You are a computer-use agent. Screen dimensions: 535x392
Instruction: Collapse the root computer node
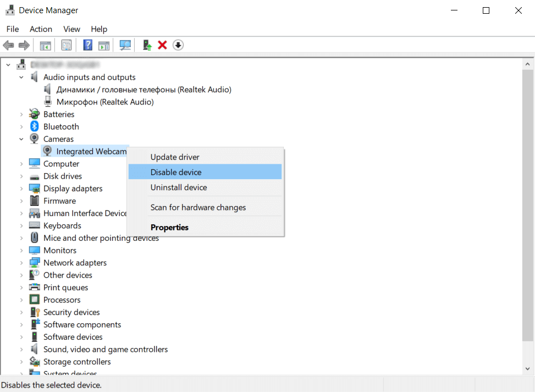coord(8,64)
